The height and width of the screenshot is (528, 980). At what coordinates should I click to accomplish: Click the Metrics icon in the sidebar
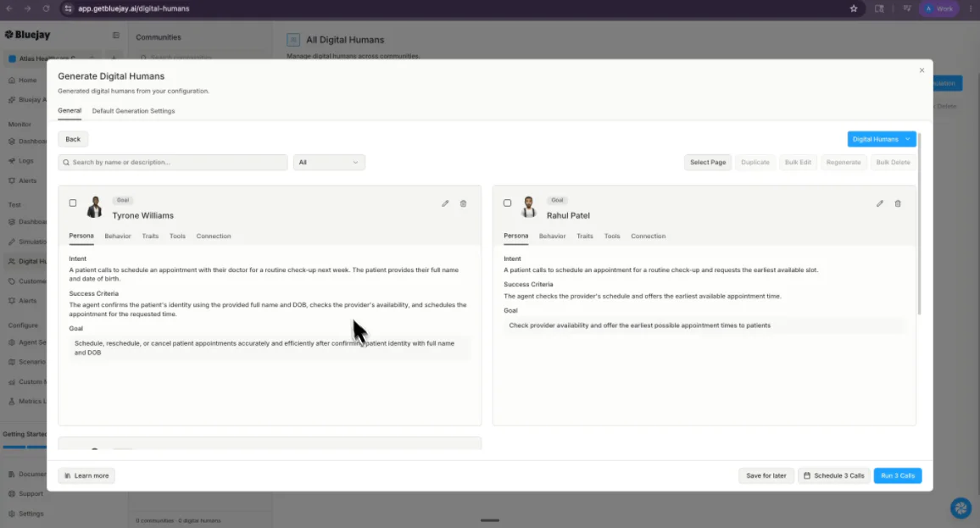(12, 401)
